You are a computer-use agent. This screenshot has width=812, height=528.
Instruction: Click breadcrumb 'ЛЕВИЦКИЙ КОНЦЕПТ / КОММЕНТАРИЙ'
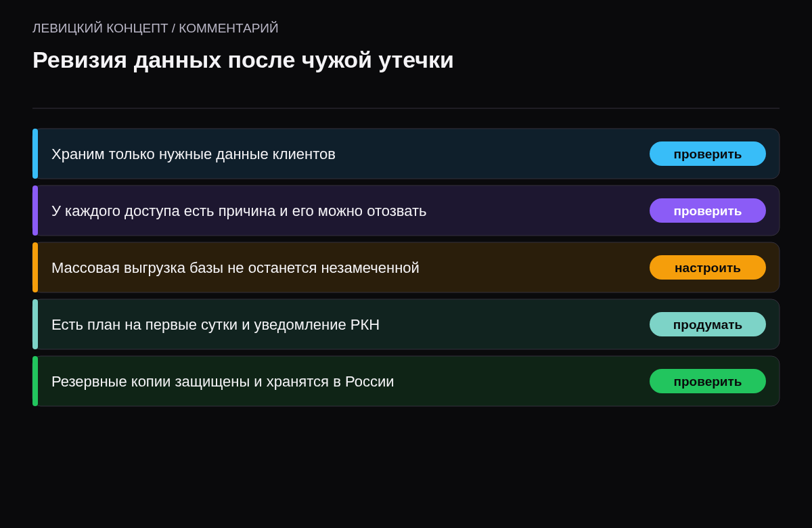pos(156,28)
